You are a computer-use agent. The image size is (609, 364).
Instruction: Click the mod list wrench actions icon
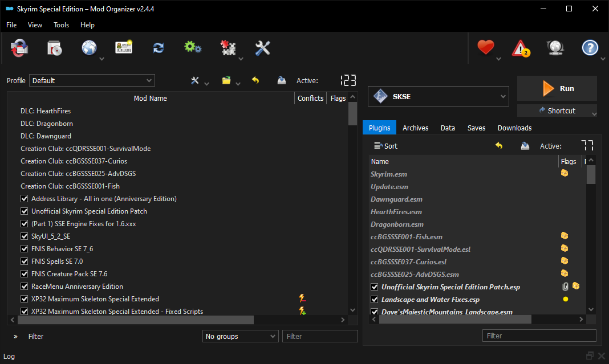tap(195, 80)
